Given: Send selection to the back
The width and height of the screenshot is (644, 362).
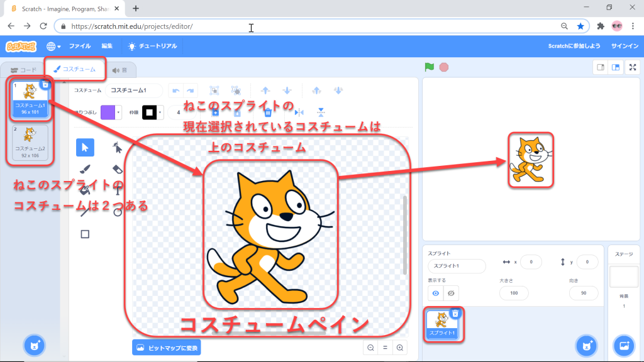Looking at the screenshot, I should coord(338,90).
